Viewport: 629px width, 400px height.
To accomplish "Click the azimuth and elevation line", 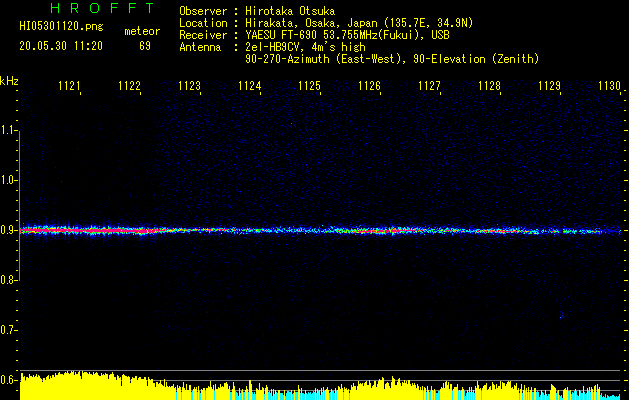I will pos(392,59).
